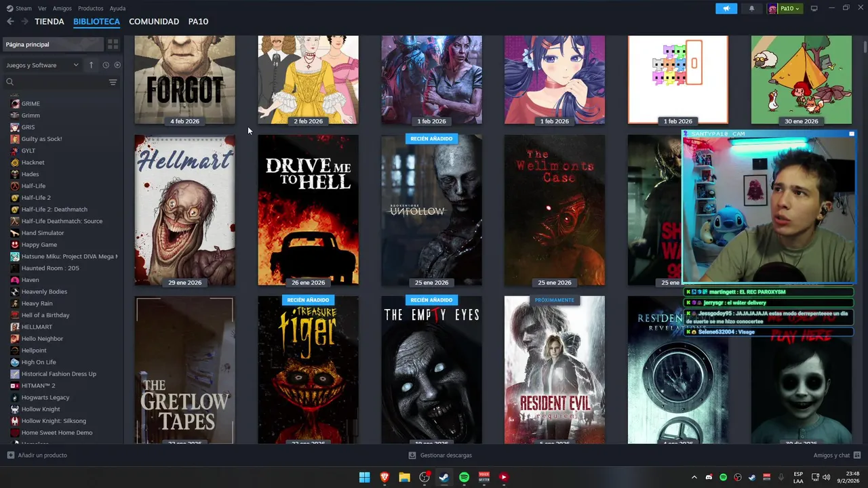
Task: Open the Steam announcements megaphone button
Action: (x=726, y=8)
